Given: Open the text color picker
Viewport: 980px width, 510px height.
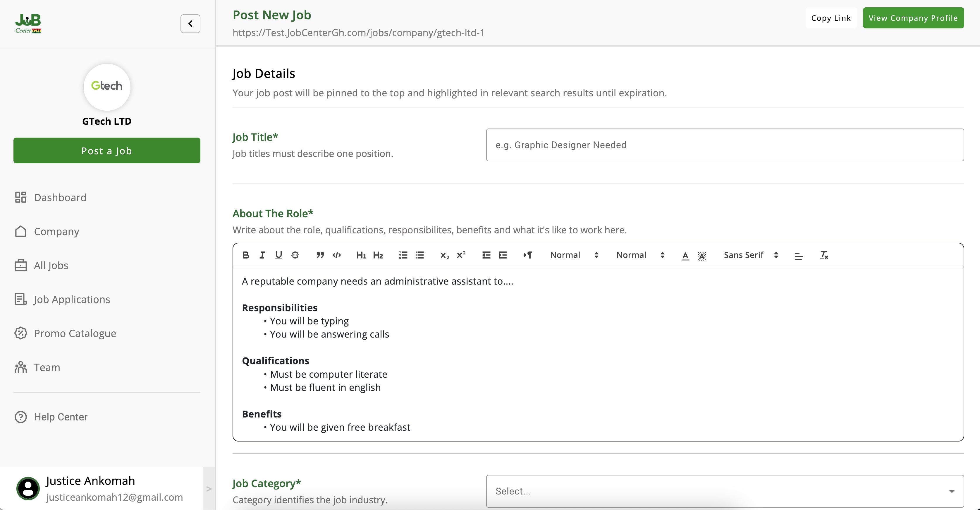Looking at the screenshot, I should click(685, 255).
